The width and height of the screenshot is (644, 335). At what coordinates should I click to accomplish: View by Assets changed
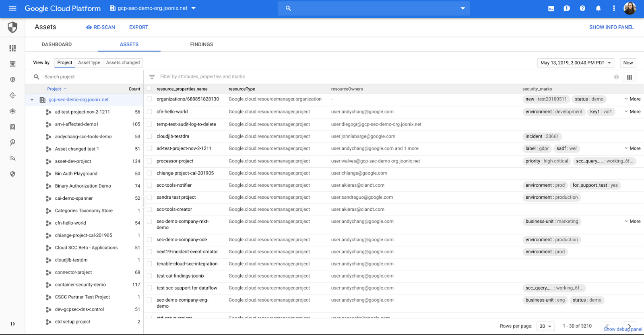(123, 63)
